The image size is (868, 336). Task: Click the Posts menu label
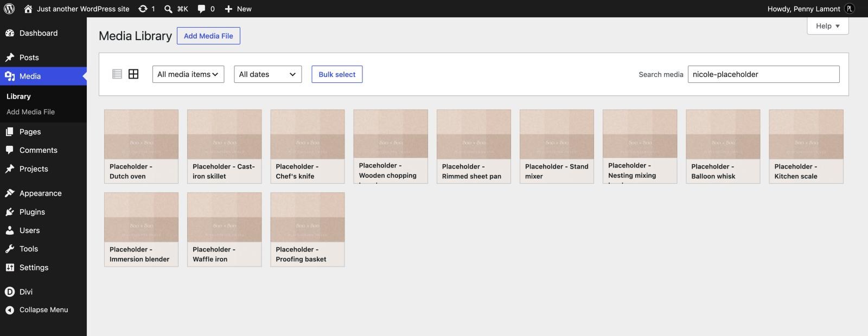click(x=29, y=57)
